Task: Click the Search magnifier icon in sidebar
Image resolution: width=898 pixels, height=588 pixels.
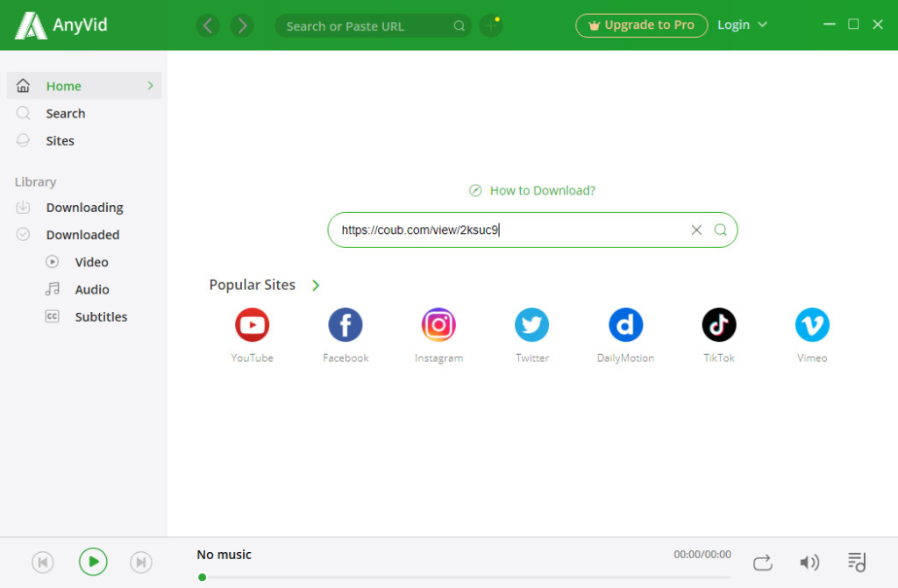Action: (23, 113)
